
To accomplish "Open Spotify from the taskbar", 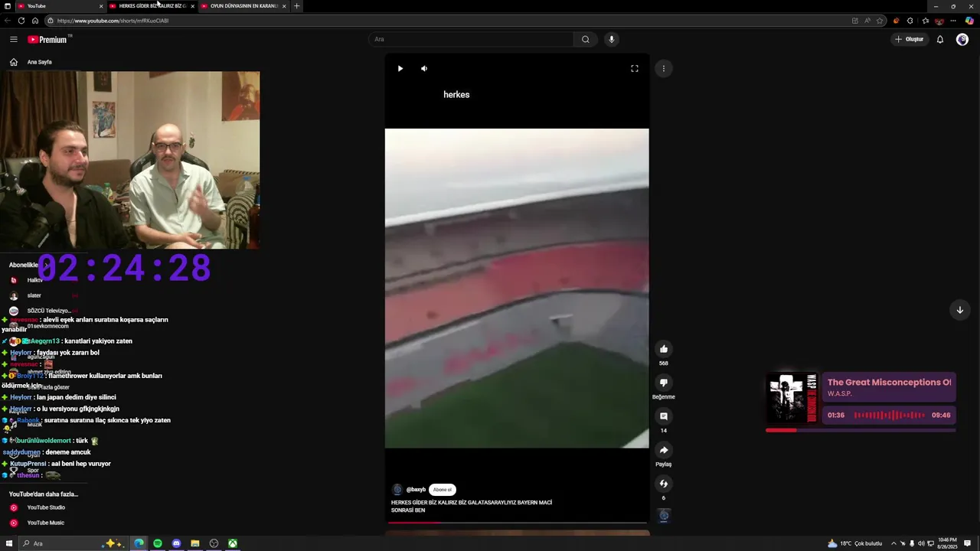I will pos(158,543).
